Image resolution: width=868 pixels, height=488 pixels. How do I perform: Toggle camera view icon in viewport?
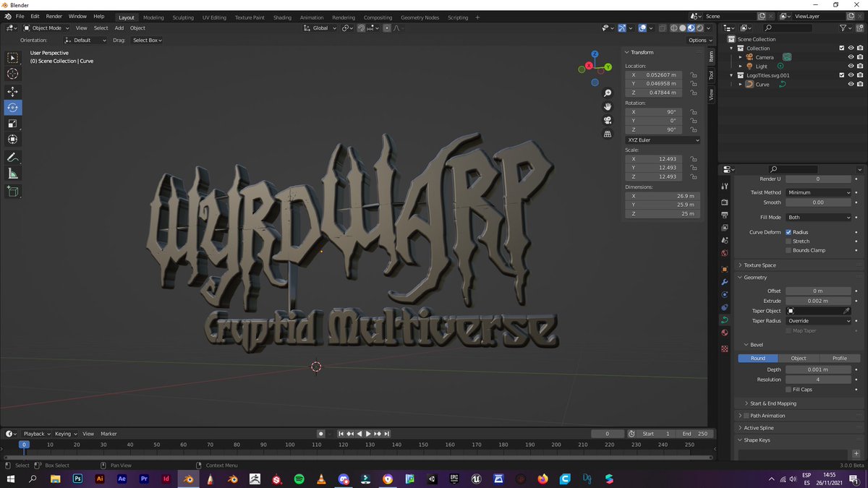coord(608,120)
